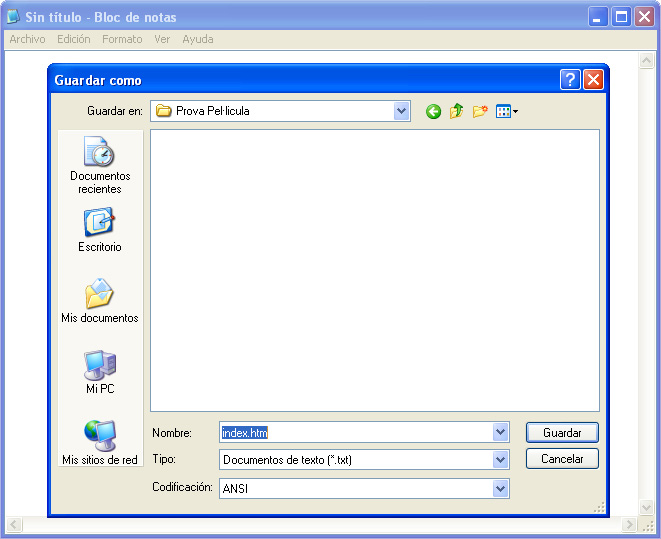The image size is (661, 539).
Task: Expand the Tipo file type dropdown
Action: click(501, 460)
